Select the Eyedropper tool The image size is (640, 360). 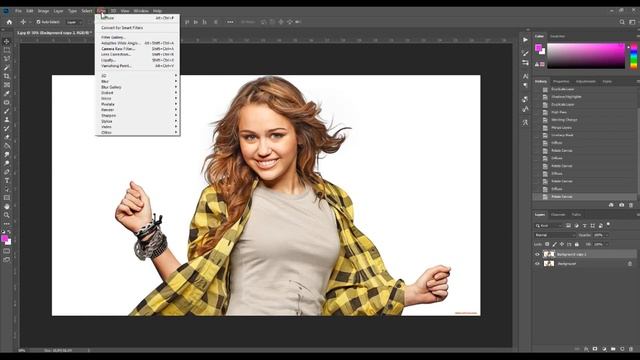pyautogui.click(x=7, y=93)
